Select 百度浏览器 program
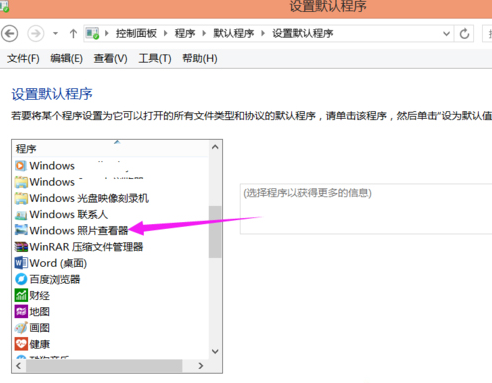Viewport: 492px width, 383px height. pos(55,279)
